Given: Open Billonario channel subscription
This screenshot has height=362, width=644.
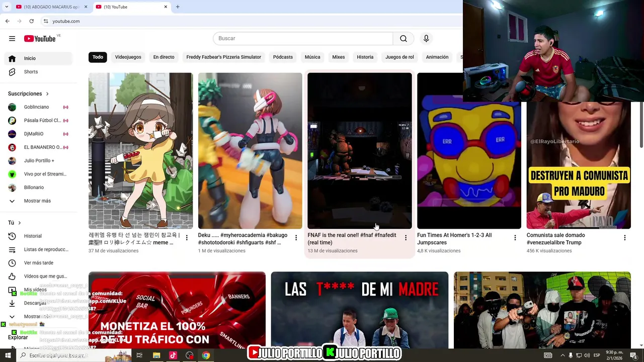Looking at the screenshot, I should [x=38, y=188].
